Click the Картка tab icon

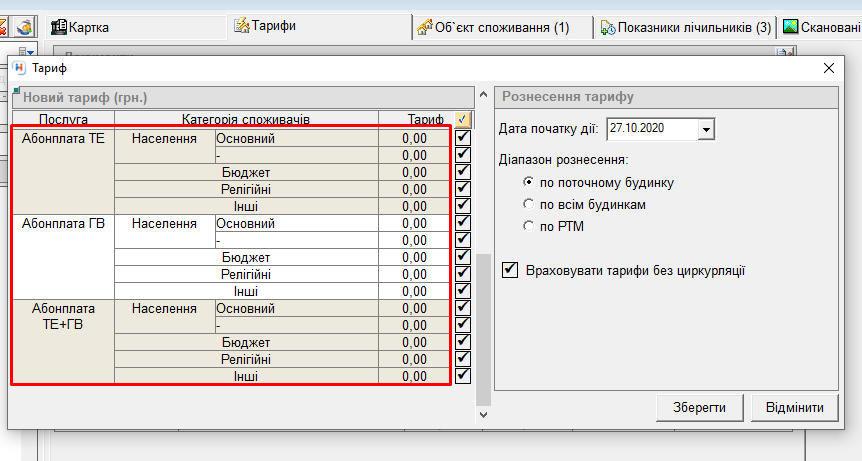(x=58, y=27)
